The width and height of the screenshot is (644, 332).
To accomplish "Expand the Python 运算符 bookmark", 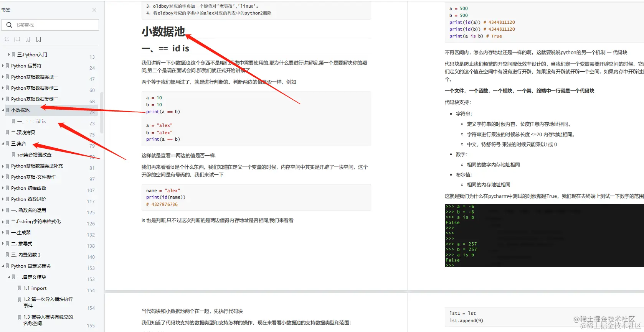I will [3, 66].
